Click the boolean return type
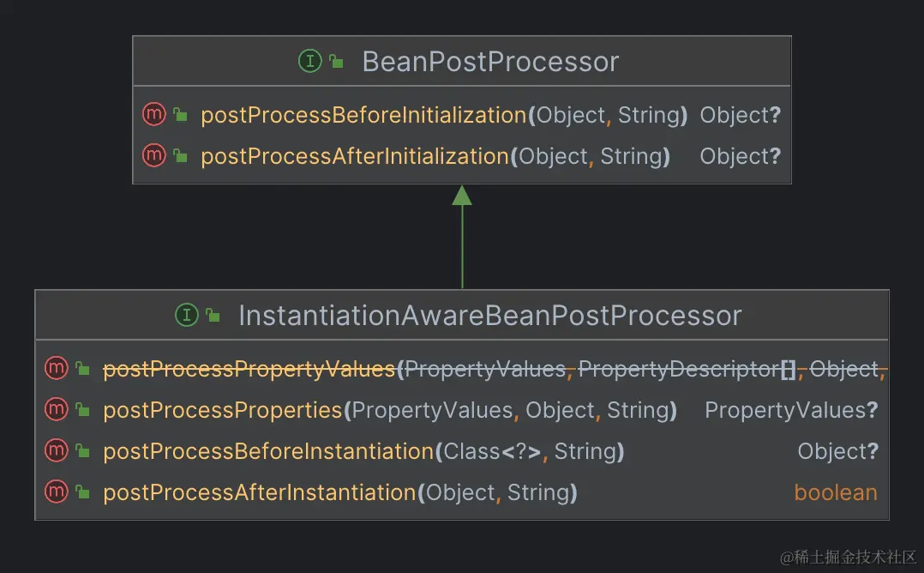Screen dimensions: 924x573 [835, 492]
